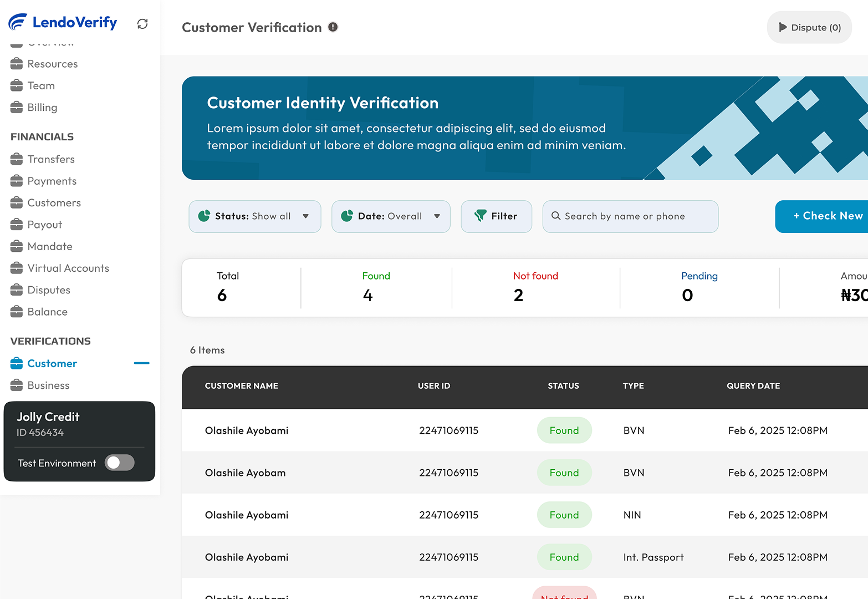868x599 pixels.
Task: Click pie chart icon in Status filter
Action: [204, 216]
